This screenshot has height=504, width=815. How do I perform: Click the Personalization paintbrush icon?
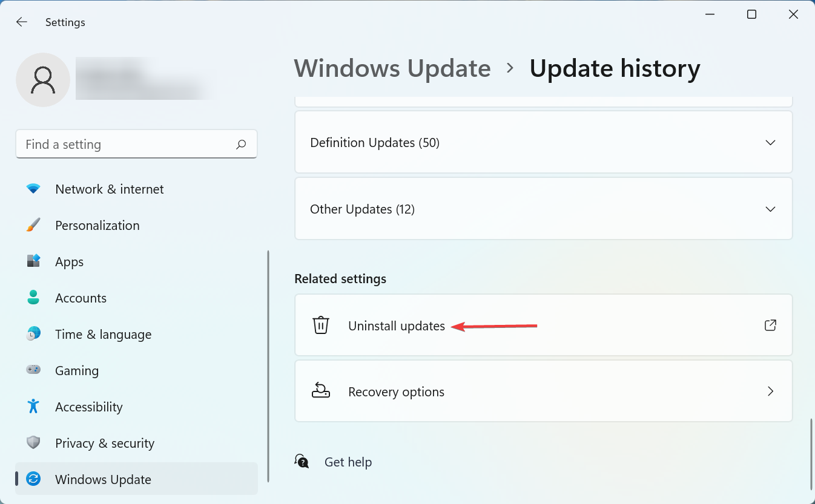(x=33, y=226)
